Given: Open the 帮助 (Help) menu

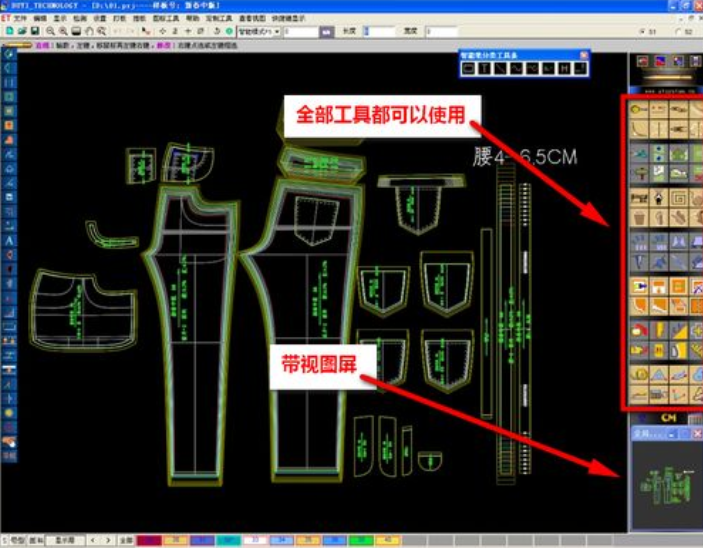Looking at the screenshot, I should [192, 18].
